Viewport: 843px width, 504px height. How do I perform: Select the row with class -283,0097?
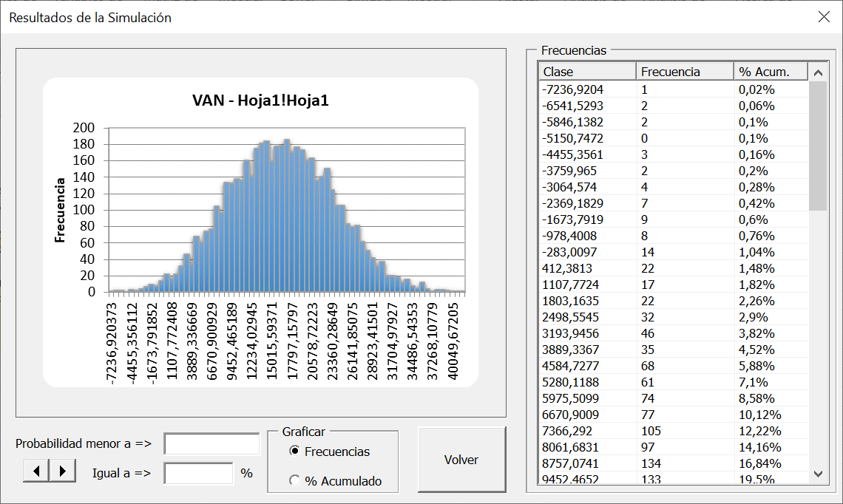click(x=674, y=252)
